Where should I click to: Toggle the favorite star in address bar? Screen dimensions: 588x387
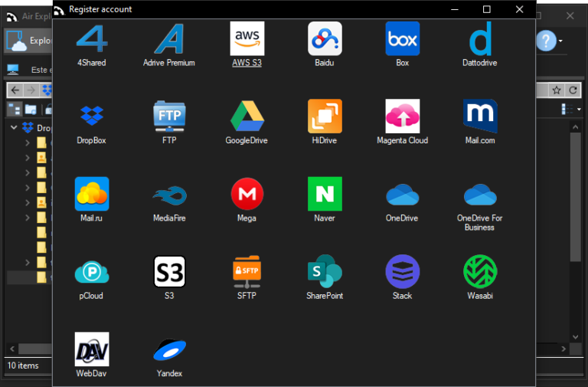tap(557, 90)
